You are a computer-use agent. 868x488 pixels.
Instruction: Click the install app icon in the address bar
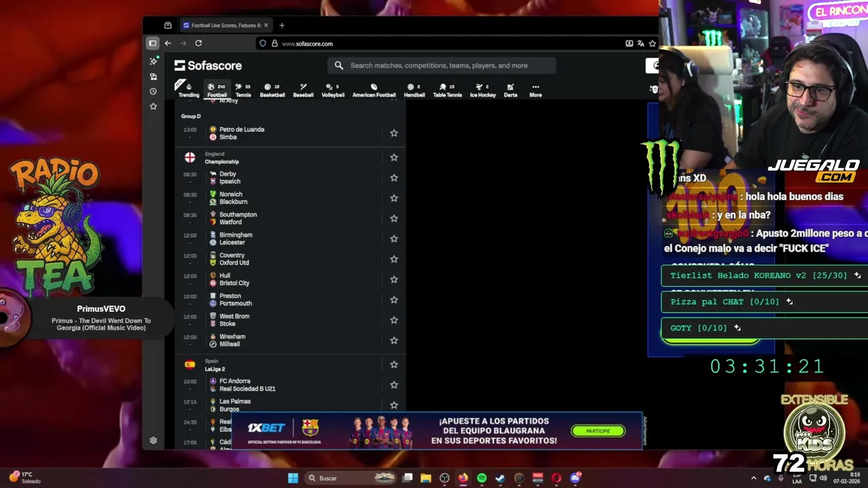[629, 43]
